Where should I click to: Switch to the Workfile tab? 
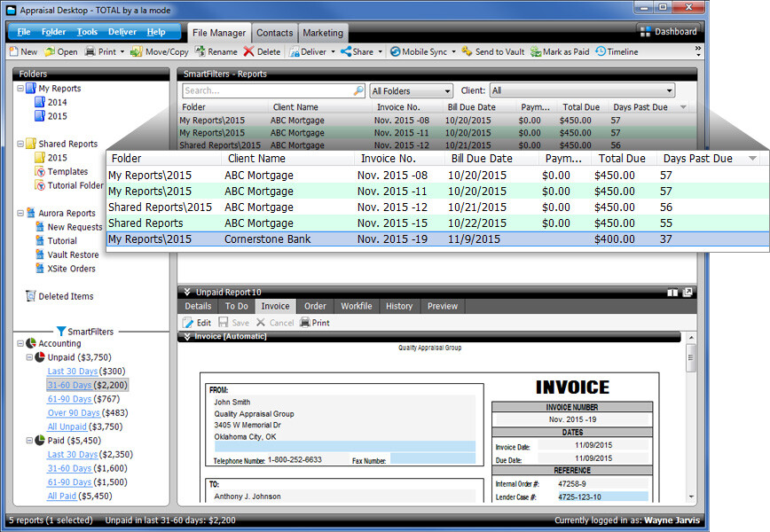(357, 306)
